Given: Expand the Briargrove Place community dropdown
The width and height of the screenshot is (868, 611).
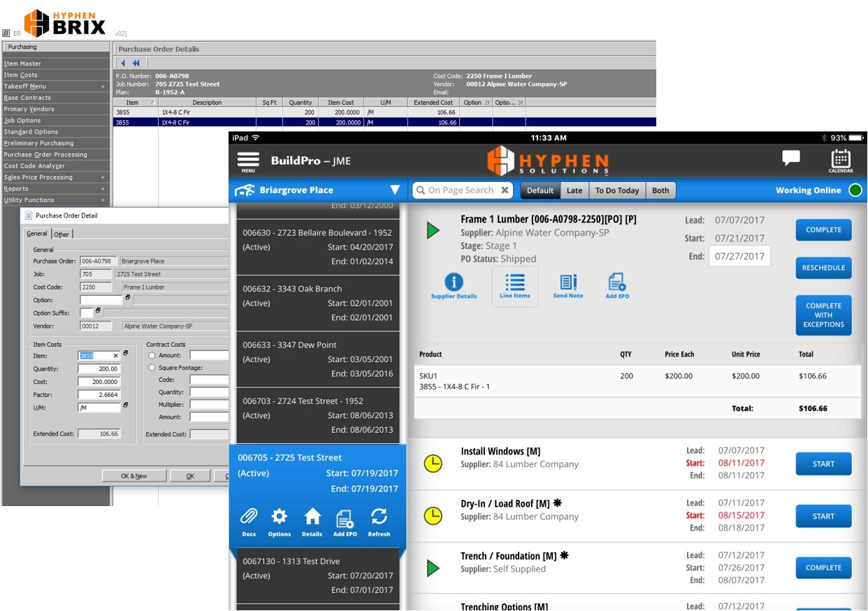Looking at the screenshot, I should point(395,190).
